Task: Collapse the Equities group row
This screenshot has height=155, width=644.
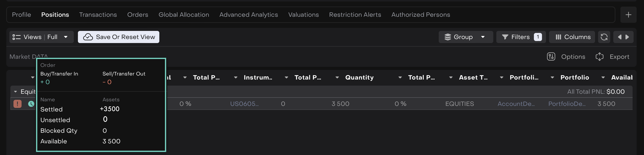Action: [x=15, y=92]
